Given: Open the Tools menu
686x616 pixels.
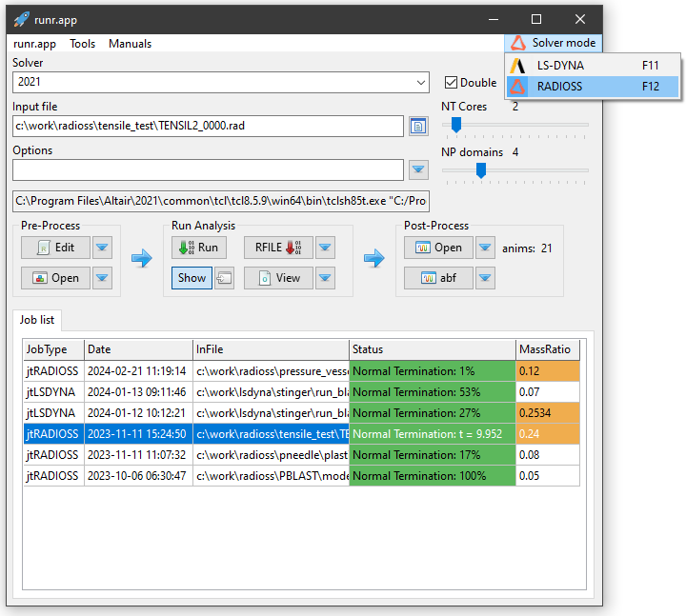Looking at the screenshot, I should 82,44.
